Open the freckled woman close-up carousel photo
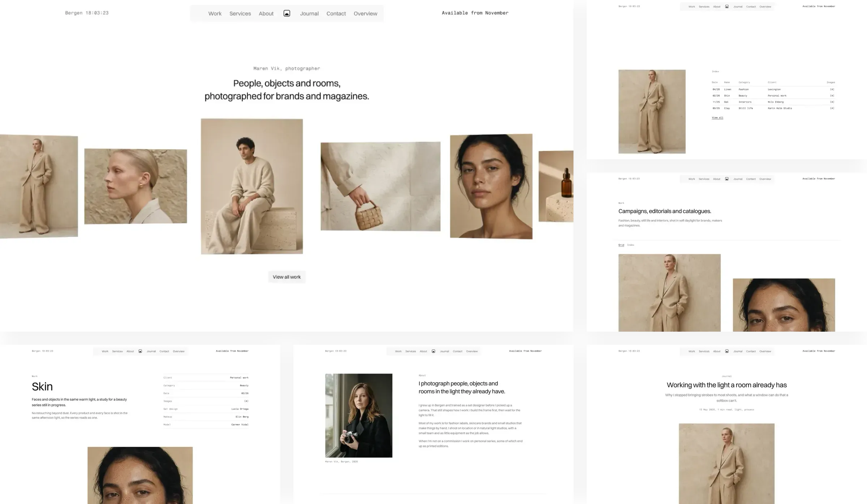Image resolution: width=867 pixels, height=504 pixels. [491, 186]
